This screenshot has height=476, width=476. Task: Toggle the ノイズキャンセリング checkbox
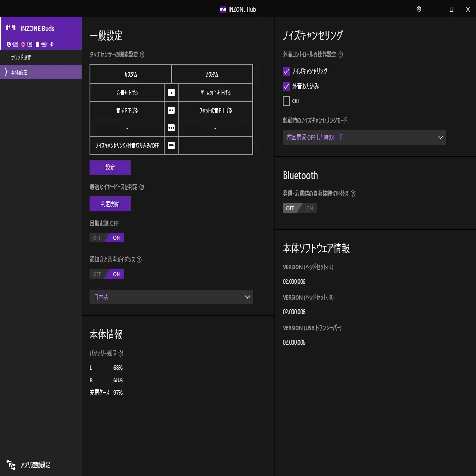pos(286,71)
